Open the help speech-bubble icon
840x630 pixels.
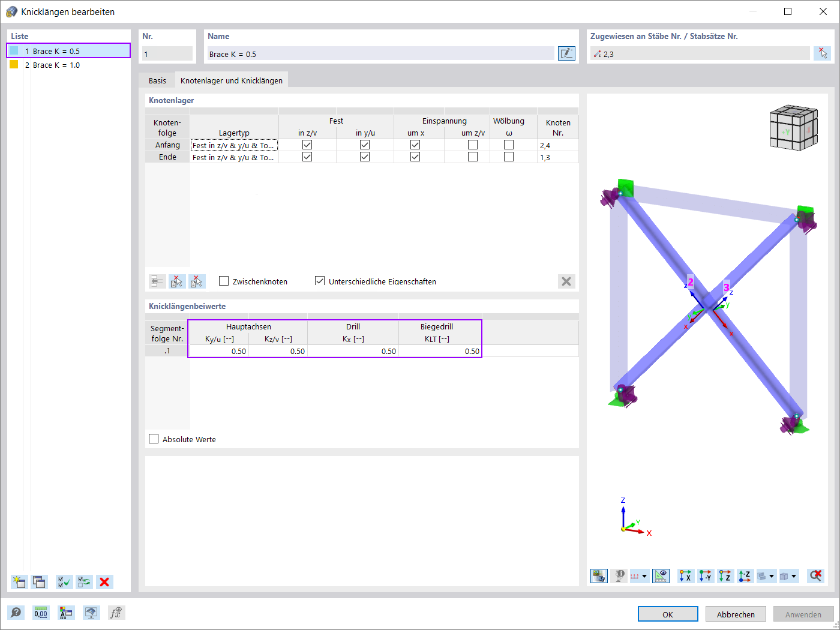16,613
